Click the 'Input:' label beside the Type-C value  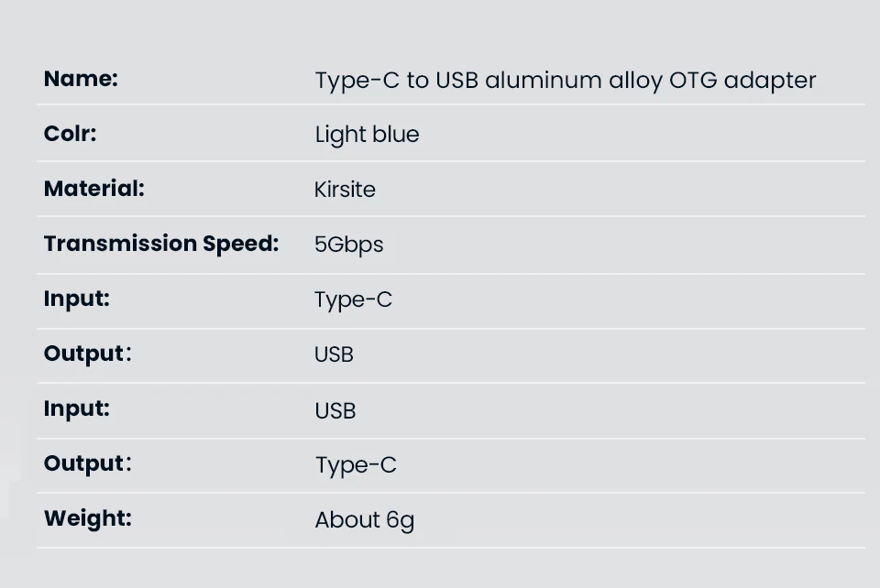click(76, 299)
